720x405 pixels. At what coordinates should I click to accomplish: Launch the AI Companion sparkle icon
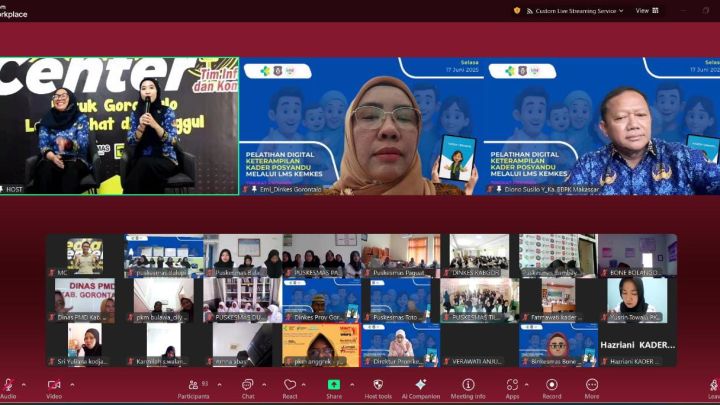point(421,385)
